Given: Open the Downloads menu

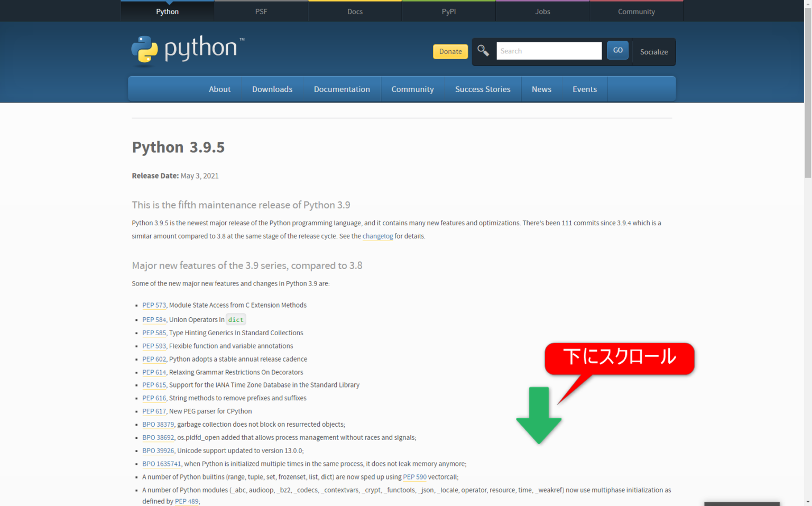Looking at the screenshot, I should coord(272,89).
